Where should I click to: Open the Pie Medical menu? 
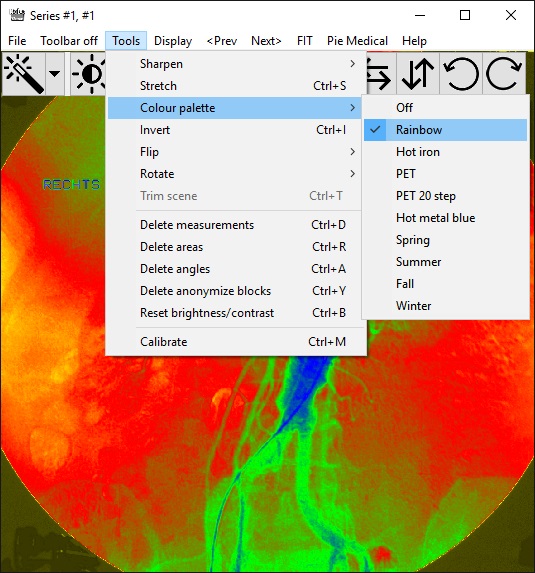[x=357, y=41]
